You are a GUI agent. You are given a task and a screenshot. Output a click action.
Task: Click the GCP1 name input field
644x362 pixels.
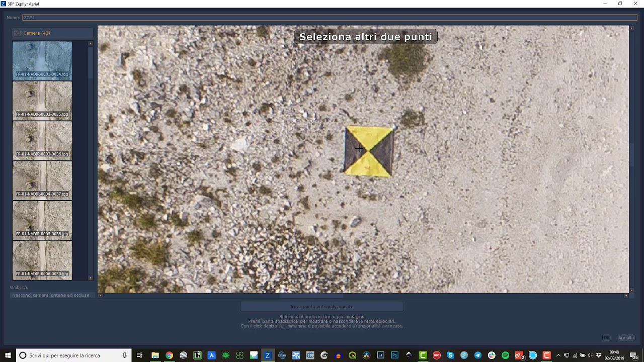click(x=330, y=18)
